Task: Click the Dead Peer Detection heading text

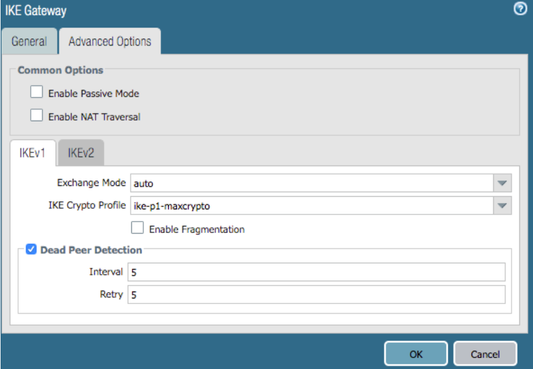Action: 91,250
